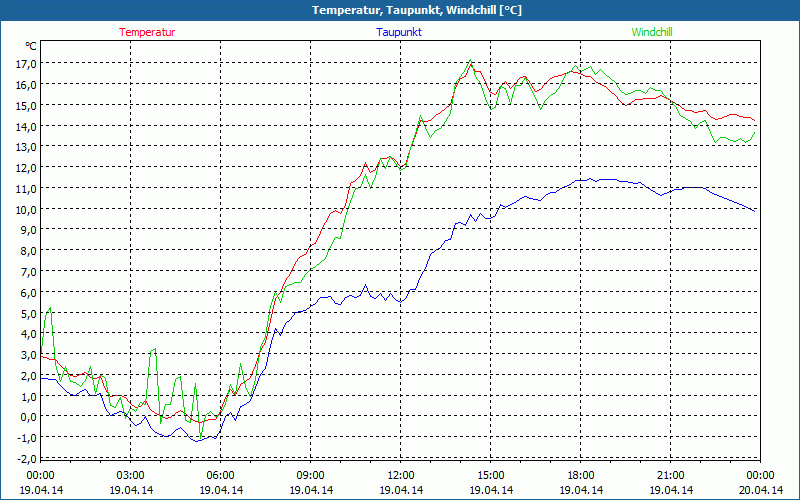Click the 19.04.14 date under 03:00

[131, 490]
